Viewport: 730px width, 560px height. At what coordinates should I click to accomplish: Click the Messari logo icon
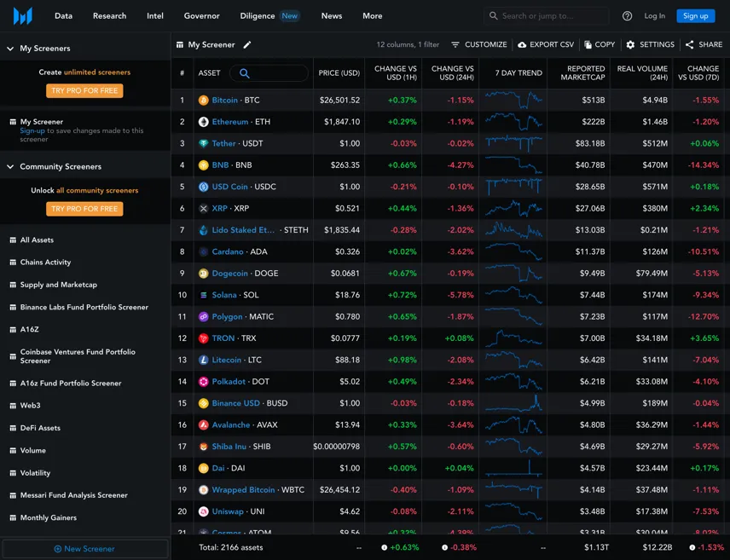point(23,16)
